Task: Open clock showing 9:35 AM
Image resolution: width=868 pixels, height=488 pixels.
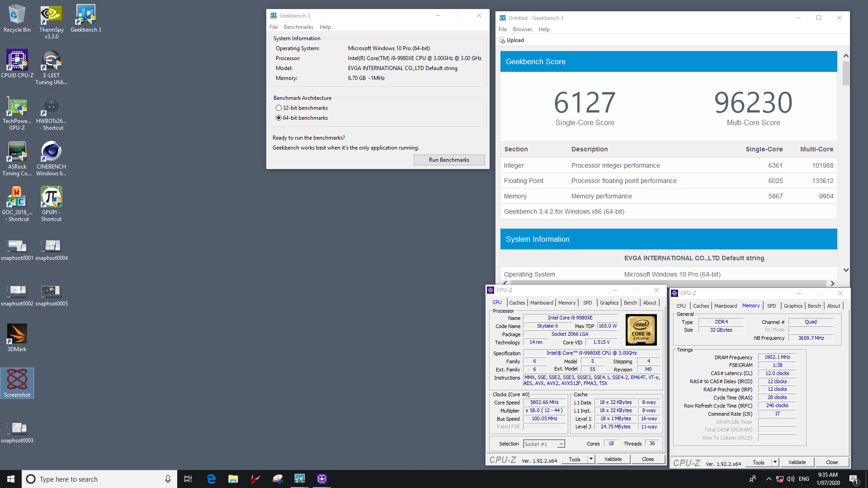Action: tap(828, 479)
